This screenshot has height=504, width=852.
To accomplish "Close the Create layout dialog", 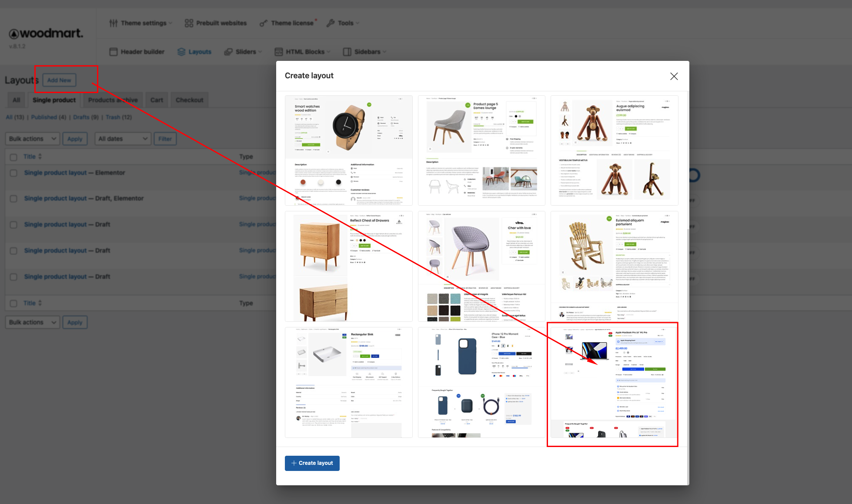I will click(x=674, y=76).
